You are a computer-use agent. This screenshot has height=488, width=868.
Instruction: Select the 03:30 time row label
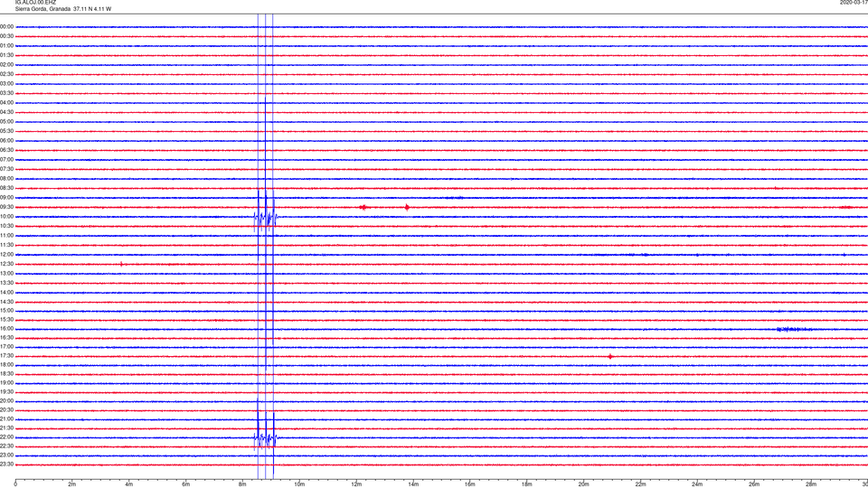(6, 93)
